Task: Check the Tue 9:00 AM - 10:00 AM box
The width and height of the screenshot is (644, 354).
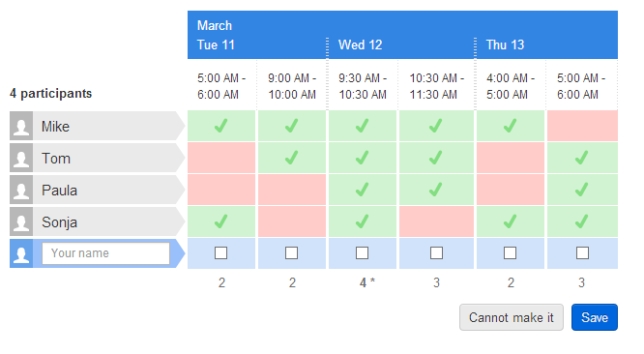Action: 292,253
